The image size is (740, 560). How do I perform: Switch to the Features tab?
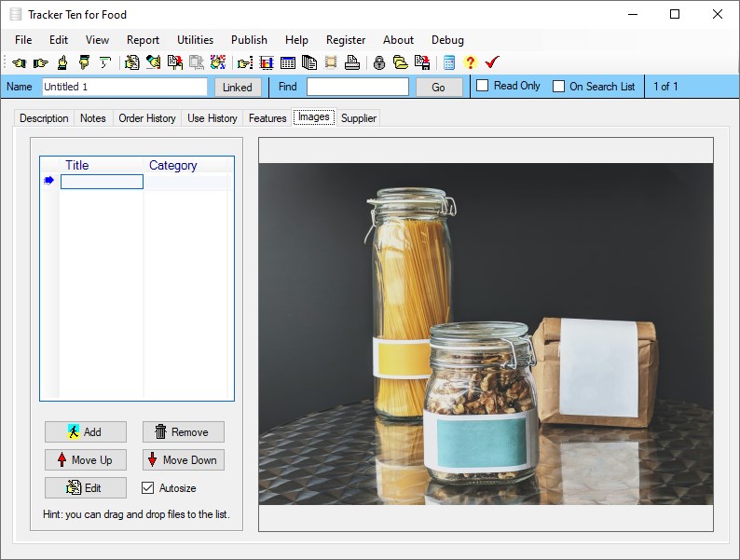267,118
